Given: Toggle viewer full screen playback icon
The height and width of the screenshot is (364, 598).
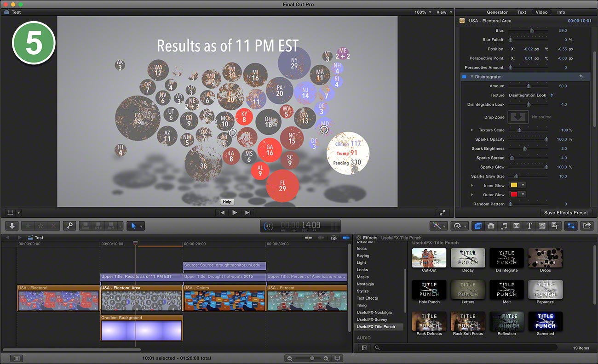Looking at the screenshot, I should [x=442, y=213].
